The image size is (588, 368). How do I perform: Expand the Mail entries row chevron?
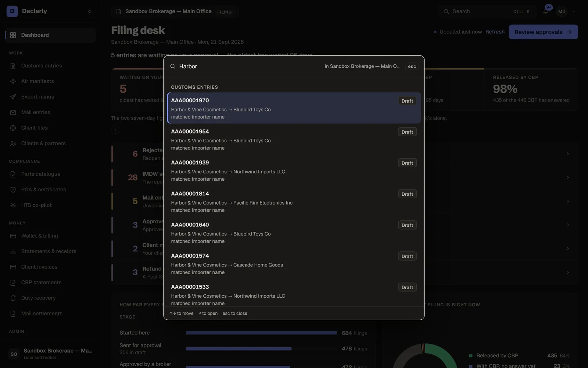tap(568, 201)
